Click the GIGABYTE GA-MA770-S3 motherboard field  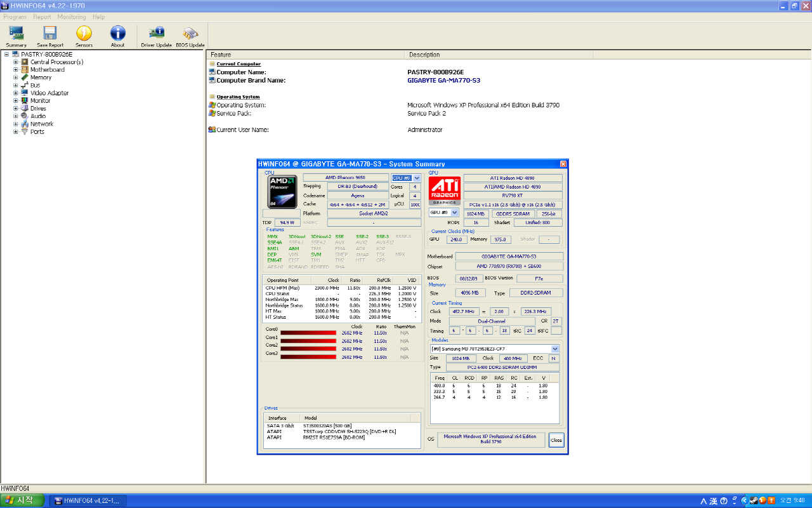[509, 257]
